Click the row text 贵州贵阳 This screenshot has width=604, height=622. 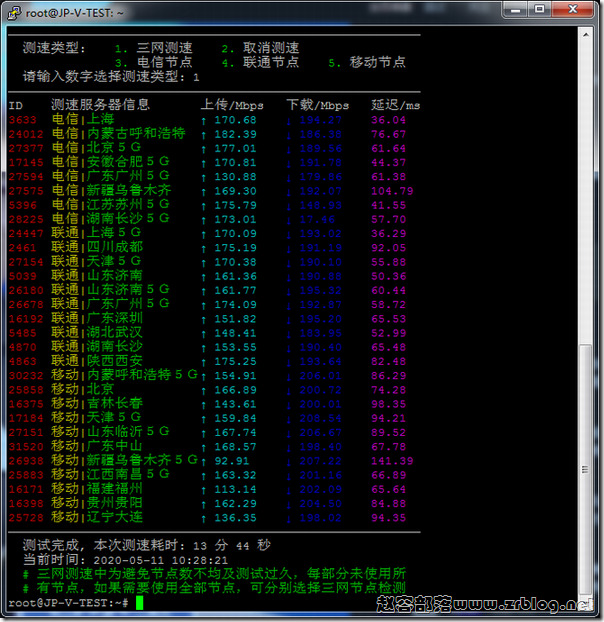[x=115, y=503]
